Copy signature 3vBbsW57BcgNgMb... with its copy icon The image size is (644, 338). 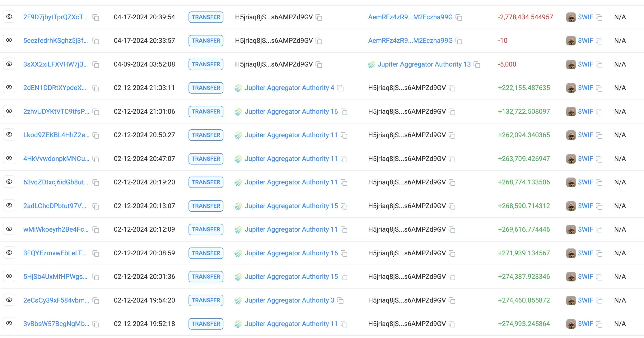pos(96,324)
